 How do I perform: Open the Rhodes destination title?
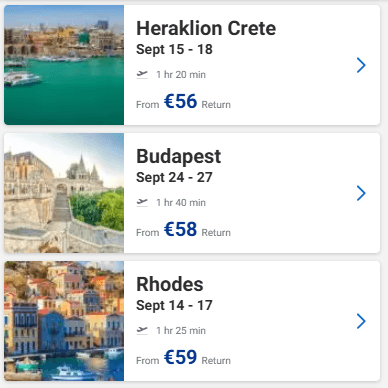pos(170,284)
